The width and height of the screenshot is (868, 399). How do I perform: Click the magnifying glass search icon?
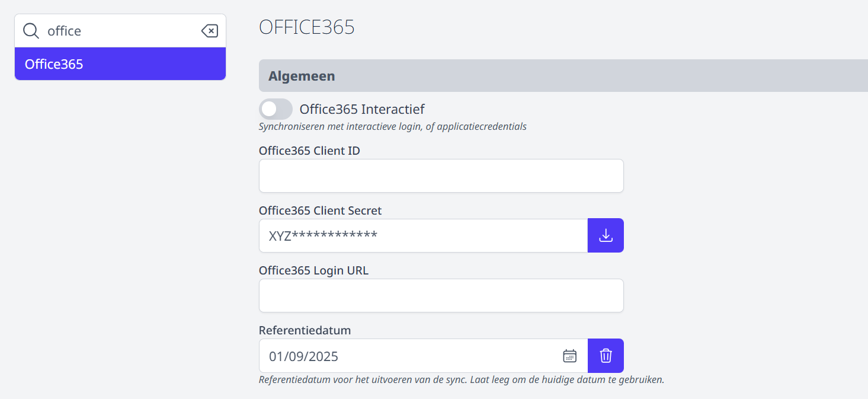pos(31,31)
